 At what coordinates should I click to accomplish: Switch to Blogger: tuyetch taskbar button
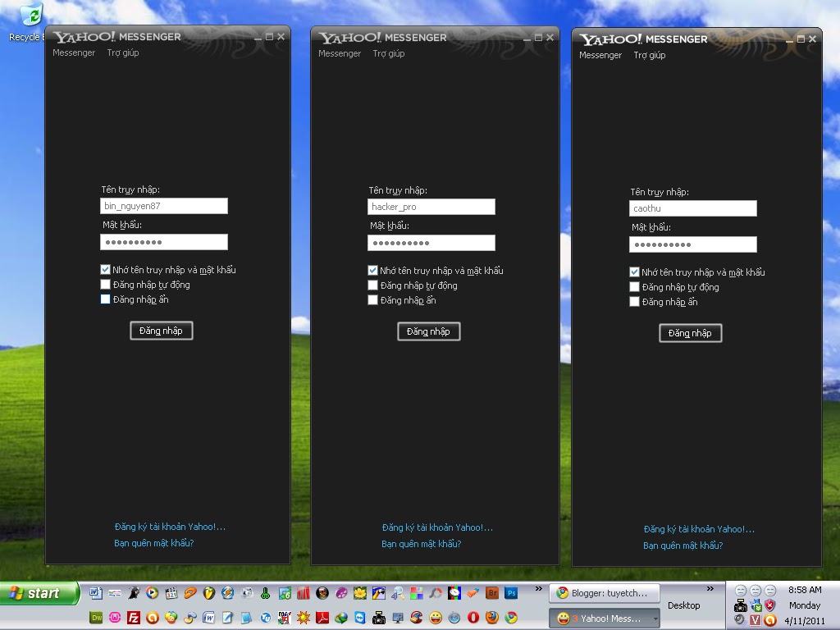tap(604, 593)
